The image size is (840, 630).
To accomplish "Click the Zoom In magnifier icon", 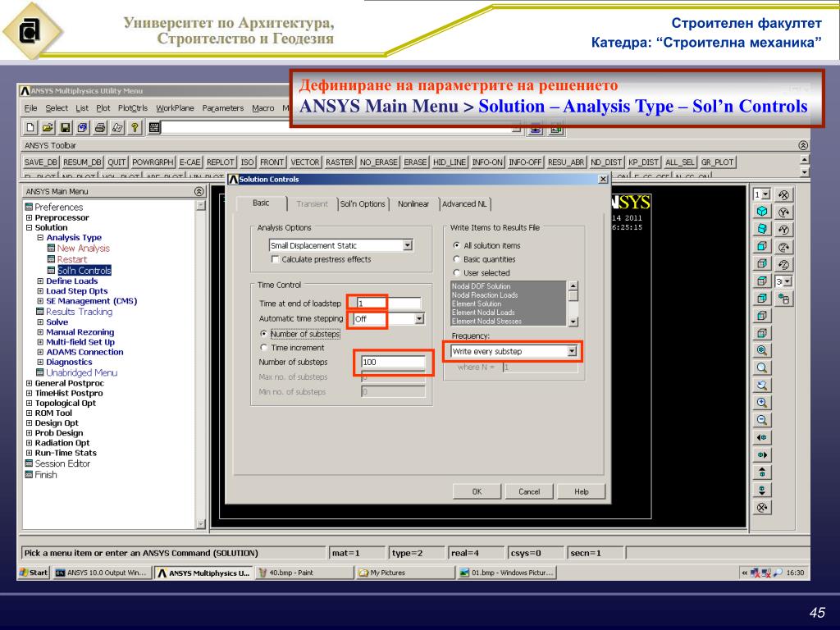I will click(762, 403).
